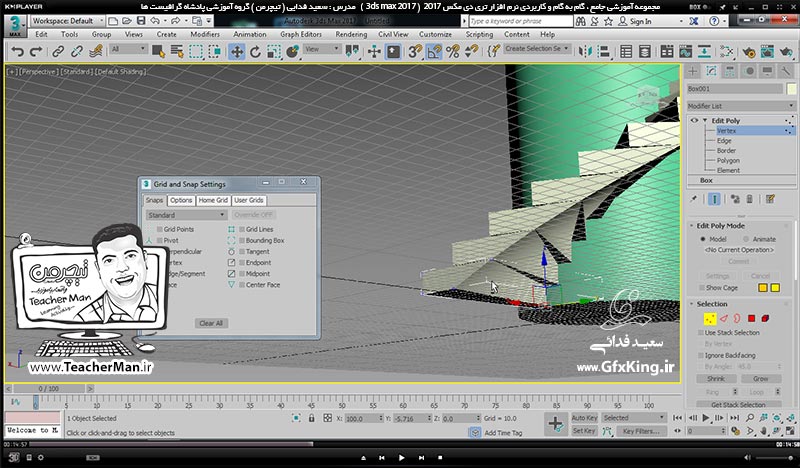Open the Graph Editors menu
Image resolution: width=800 pixels, height=468 pixels.
tap(301, 34)
